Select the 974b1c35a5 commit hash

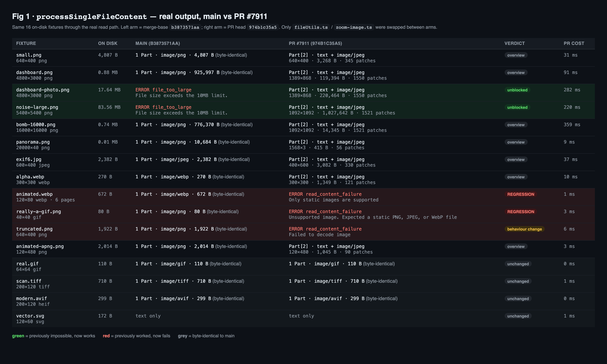[263, 27]
